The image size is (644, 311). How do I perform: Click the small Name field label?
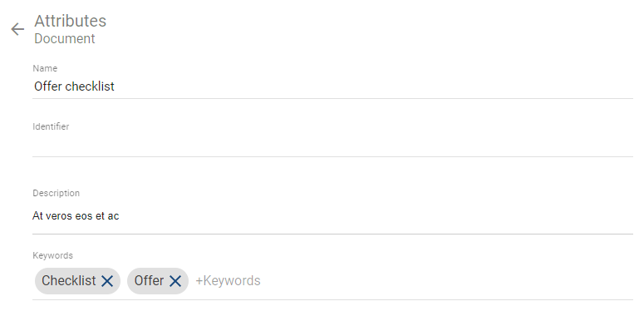(45, 68)
